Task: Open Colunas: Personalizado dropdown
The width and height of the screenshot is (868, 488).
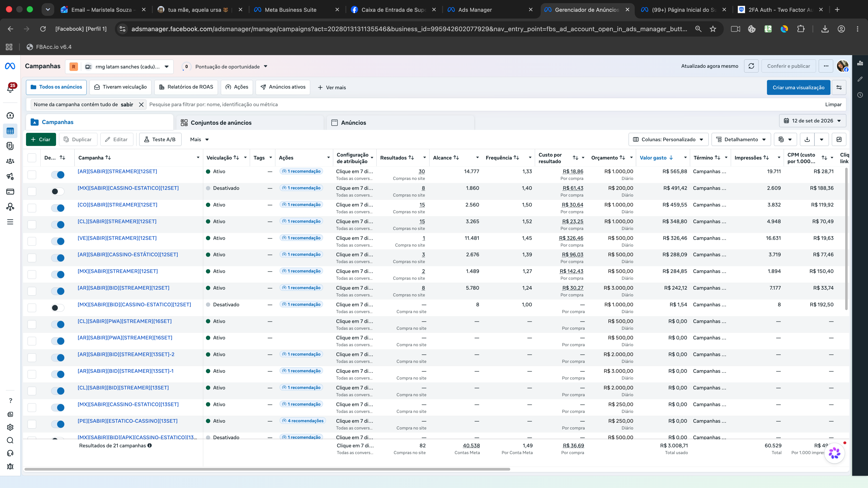Action: tap(668, 139)
